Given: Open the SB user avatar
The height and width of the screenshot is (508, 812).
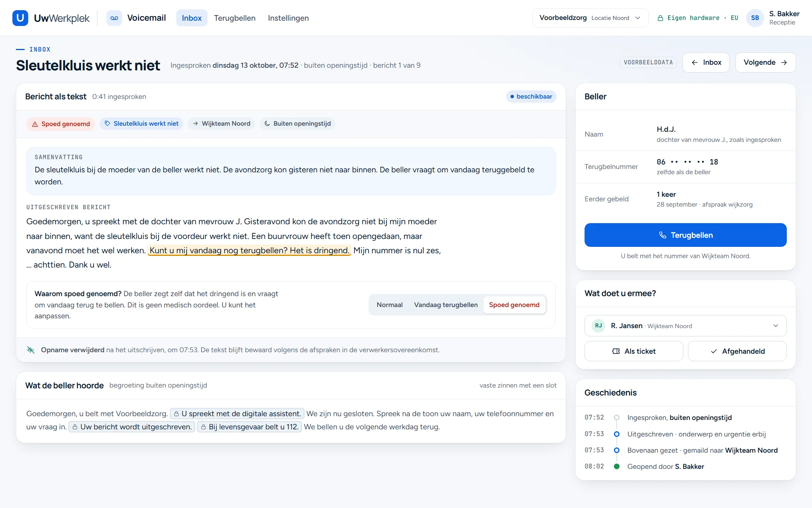Looking at the screenshot, I should 755,18.
